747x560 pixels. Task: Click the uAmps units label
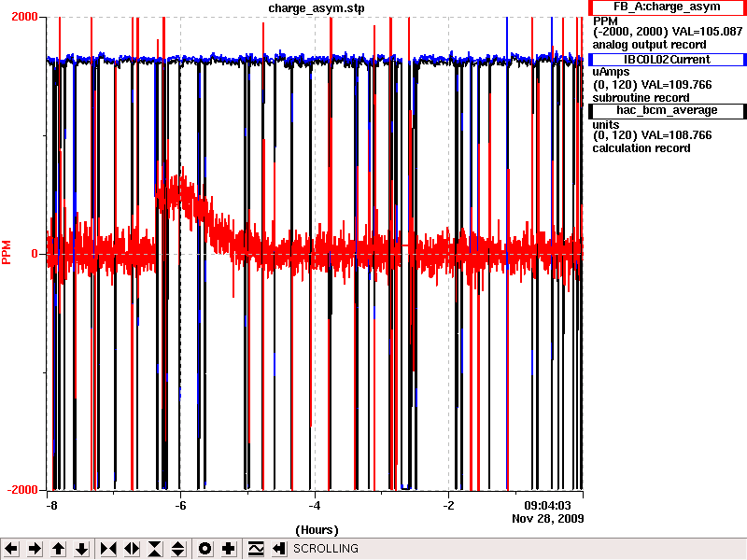(611, 72)
